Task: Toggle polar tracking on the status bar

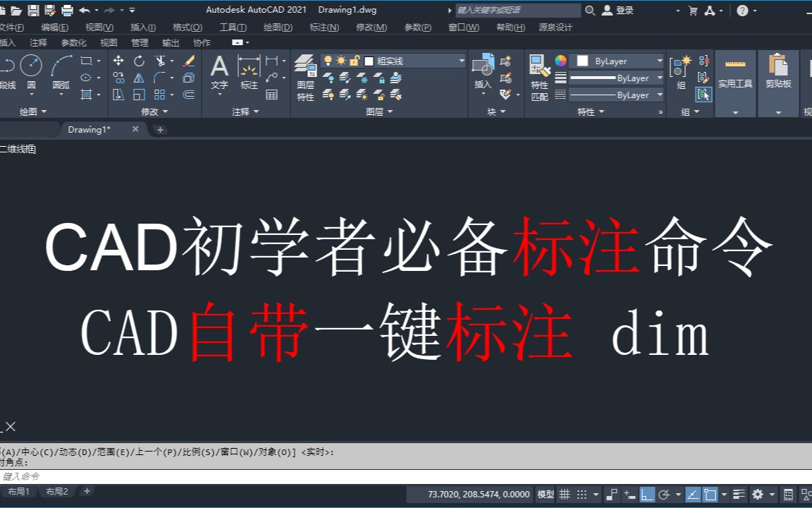Action: [x=630, y=493]
